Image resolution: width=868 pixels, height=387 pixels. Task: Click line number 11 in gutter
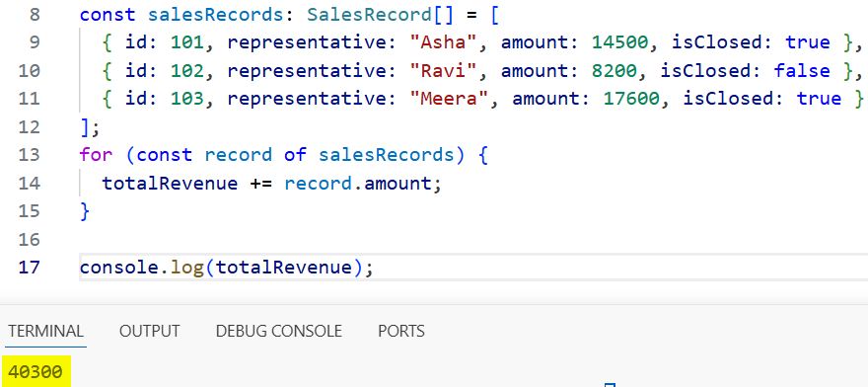click(29, 99)
